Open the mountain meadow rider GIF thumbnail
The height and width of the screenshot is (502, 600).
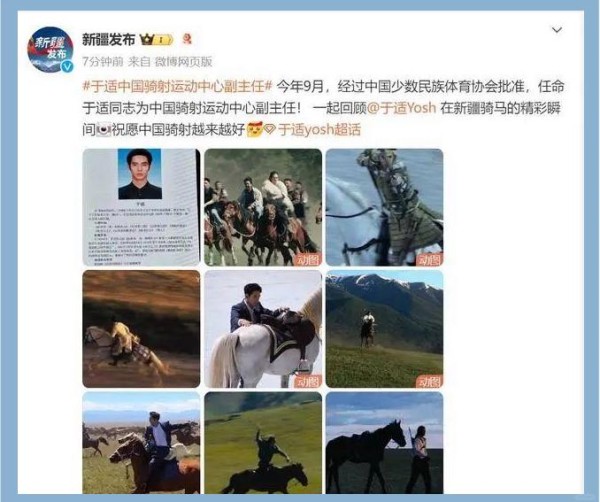pos(385,329)
